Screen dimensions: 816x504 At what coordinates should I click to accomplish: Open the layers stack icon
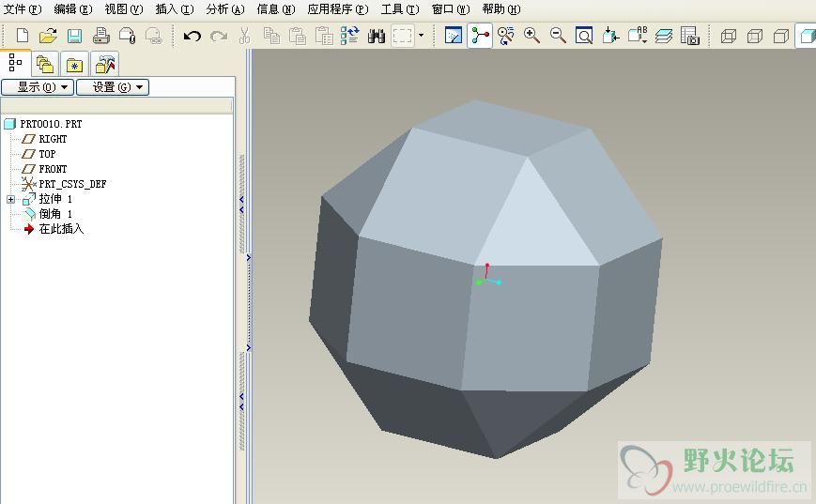[x=664, y=36]
